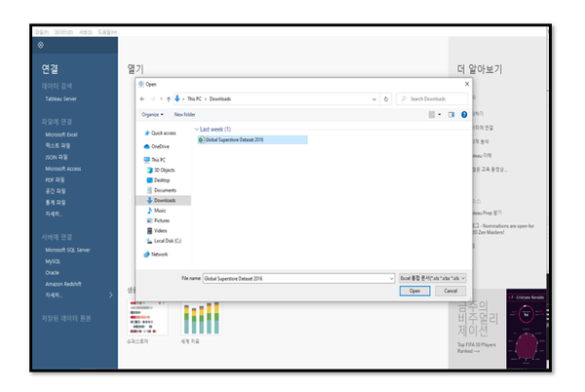Open the Documents folder in navigation pane

(162, 190)
